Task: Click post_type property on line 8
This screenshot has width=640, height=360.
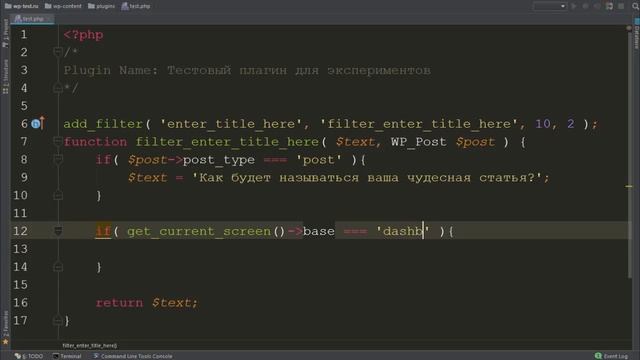Action: click(219, 160)
